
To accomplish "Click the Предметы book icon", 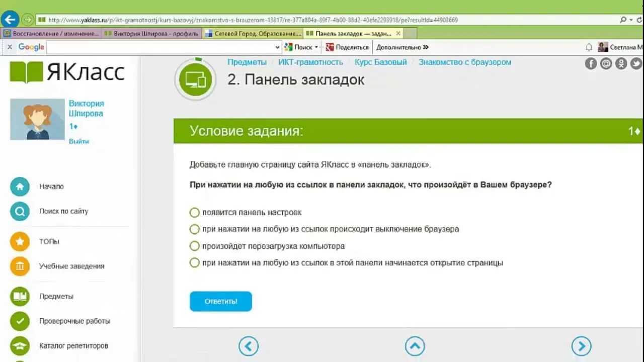I will 20,296.
